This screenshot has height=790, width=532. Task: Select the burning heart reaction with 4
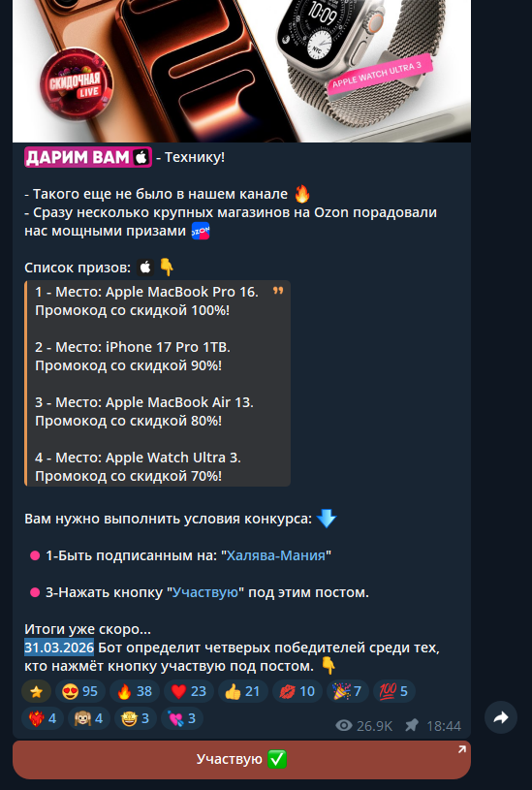tap(43, 718)
